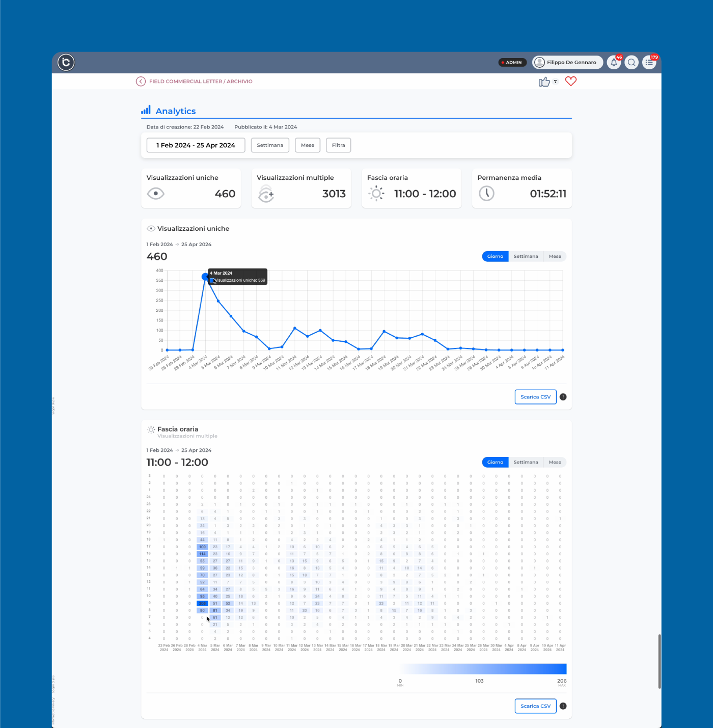Click the red heart favorite icon
This screenshot has width=713, height=728.
tap(571, 81)
